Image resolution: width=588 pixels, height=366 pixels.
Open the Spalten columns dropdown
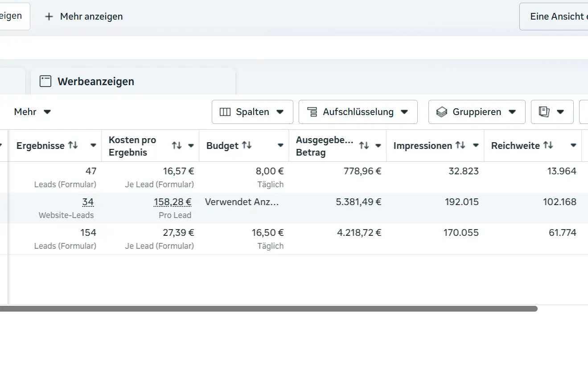coord(252,112)
